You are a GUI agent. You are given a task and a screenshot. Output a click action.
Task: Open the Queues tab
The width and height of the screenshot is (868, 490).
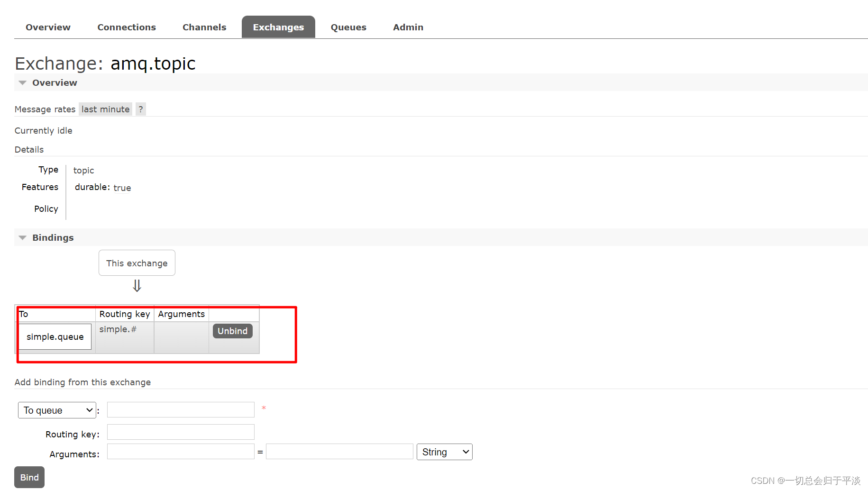point(348,27)
